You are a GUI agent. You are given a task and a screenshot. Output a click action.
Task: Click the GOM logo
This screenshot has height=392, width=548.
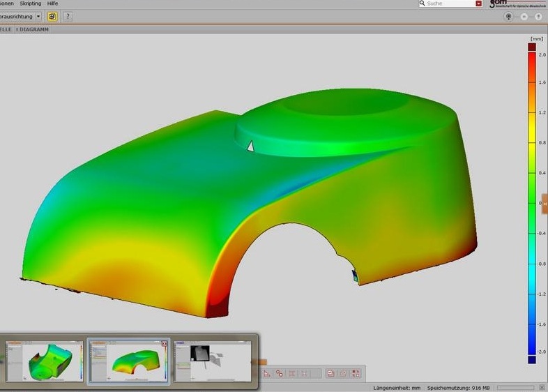(x=517, y=4)
